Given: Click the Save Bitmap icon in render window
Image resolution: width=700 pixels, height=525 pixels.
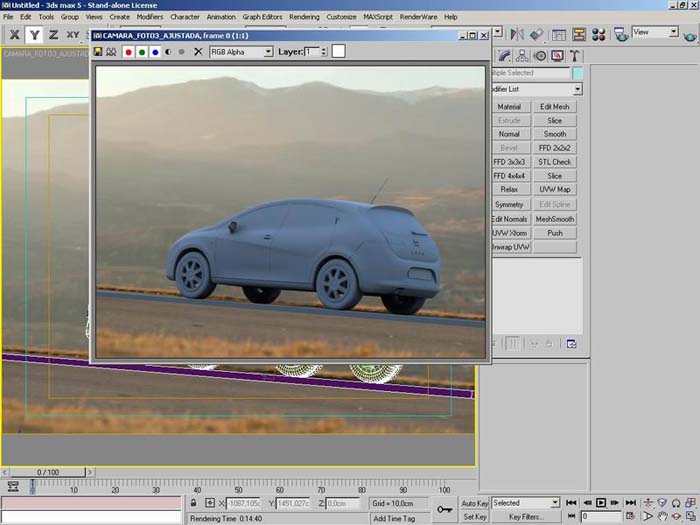Looking at the screenshot, I should (x=98, y=51).
